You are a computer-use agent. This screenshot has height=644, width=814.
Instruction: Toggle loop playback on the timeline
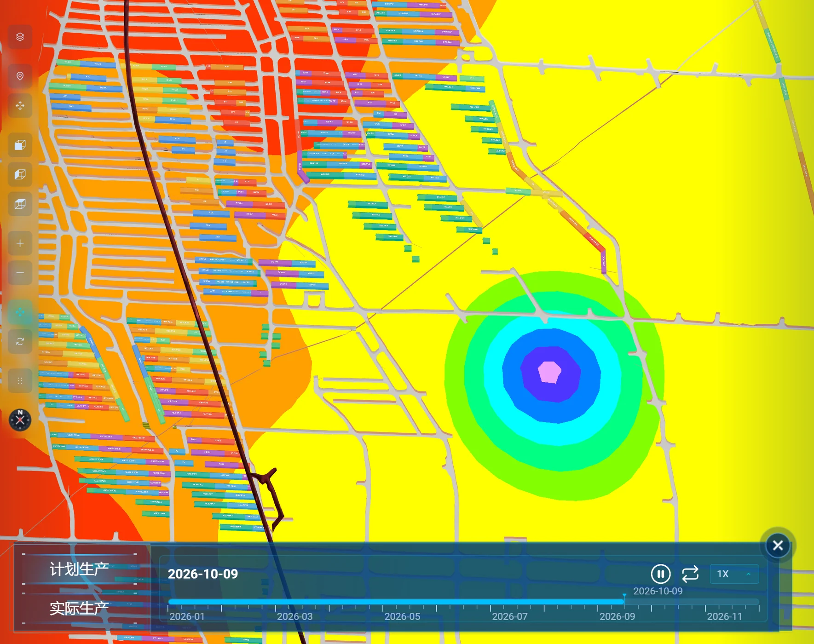pyautogui.click(x=690, y=574)
